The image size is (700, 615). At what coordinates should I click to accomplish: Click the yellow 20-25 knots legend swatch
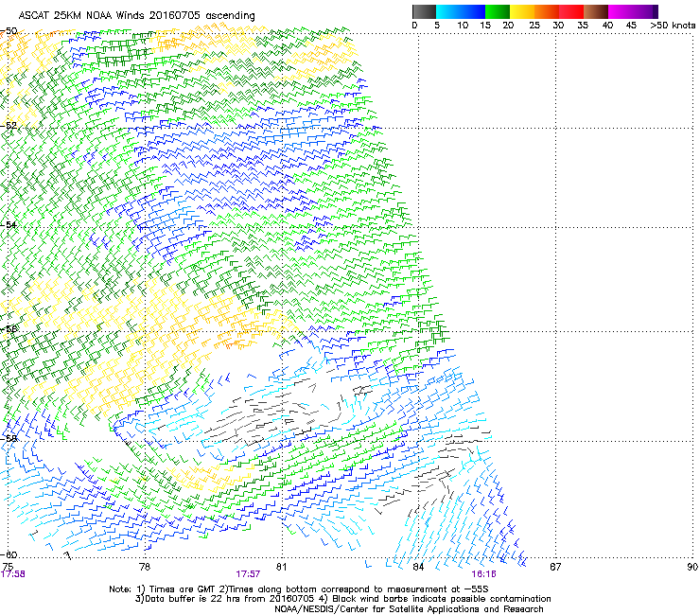pyautogui.click(x=522, y=11)
